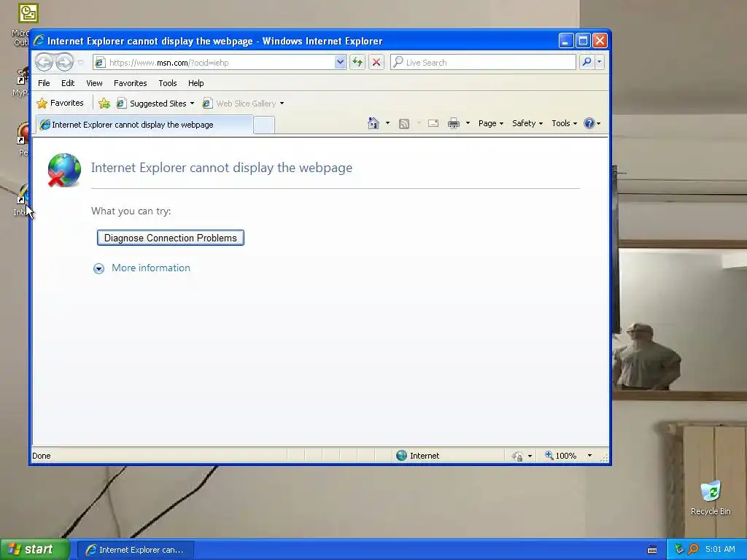
Task: Click Add to Favorites Bar icon
Action: coord(104,104)
